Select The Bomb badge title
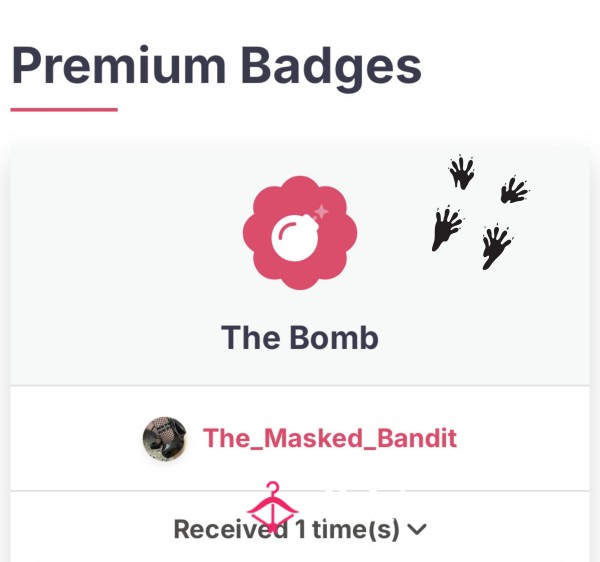 [x=300, y=337]
